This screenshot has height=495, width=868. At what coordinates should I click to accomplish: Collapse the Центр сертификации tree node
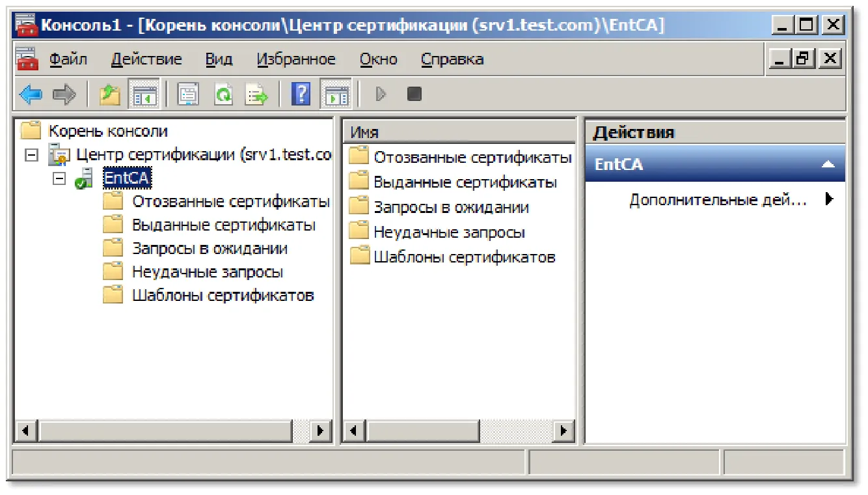33,156
